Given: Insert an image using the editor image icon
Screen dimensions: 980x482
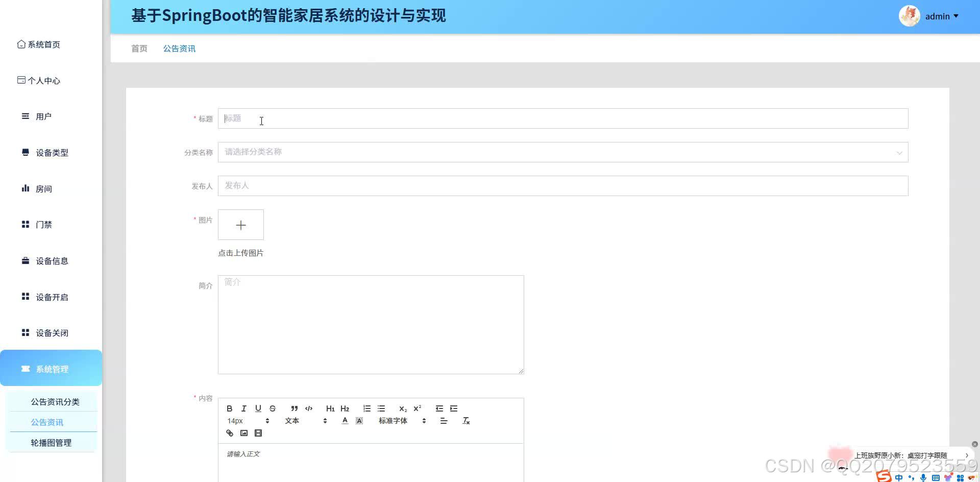Looking at the screenshot, I should [244, 433].
